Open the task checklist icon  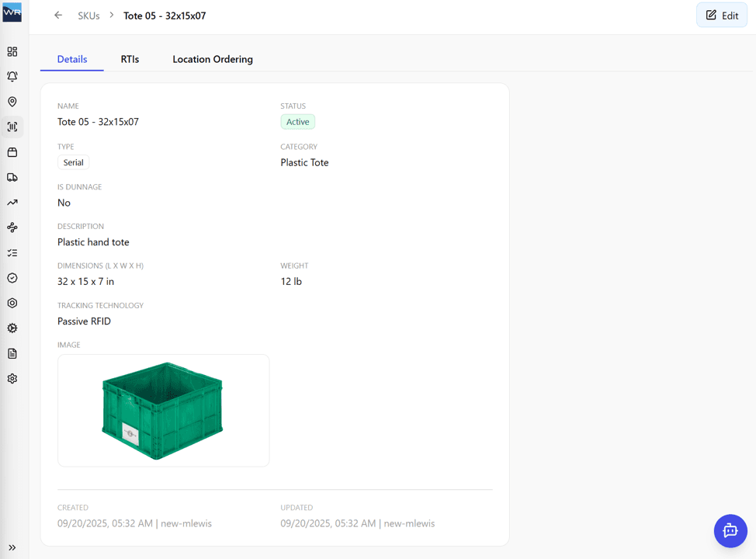coord(12,252)
